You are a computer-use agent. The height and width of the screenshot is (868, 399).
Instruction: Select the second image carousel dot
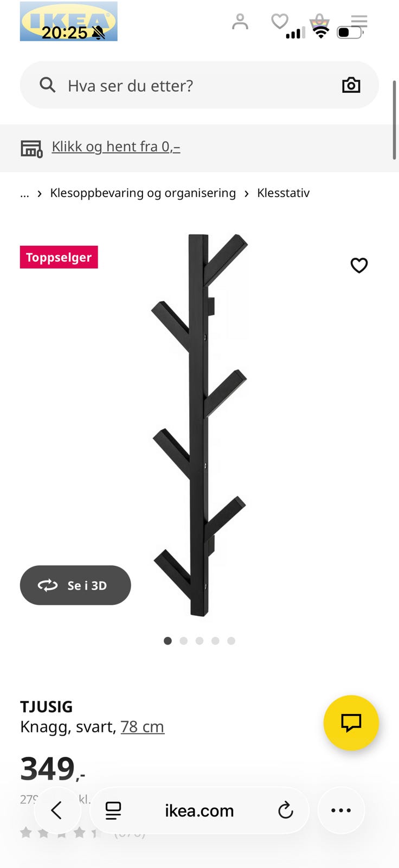(x=184, y=641)
